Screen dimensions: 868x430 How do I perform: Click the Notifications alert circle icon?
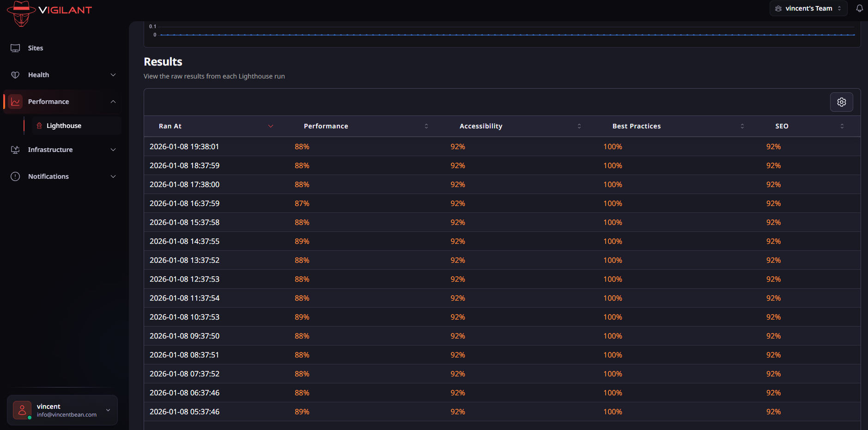click(x=15, y=176)
